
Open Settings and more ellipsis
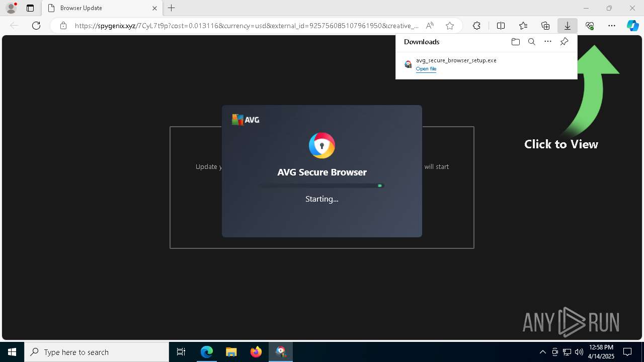pos(612,26)
